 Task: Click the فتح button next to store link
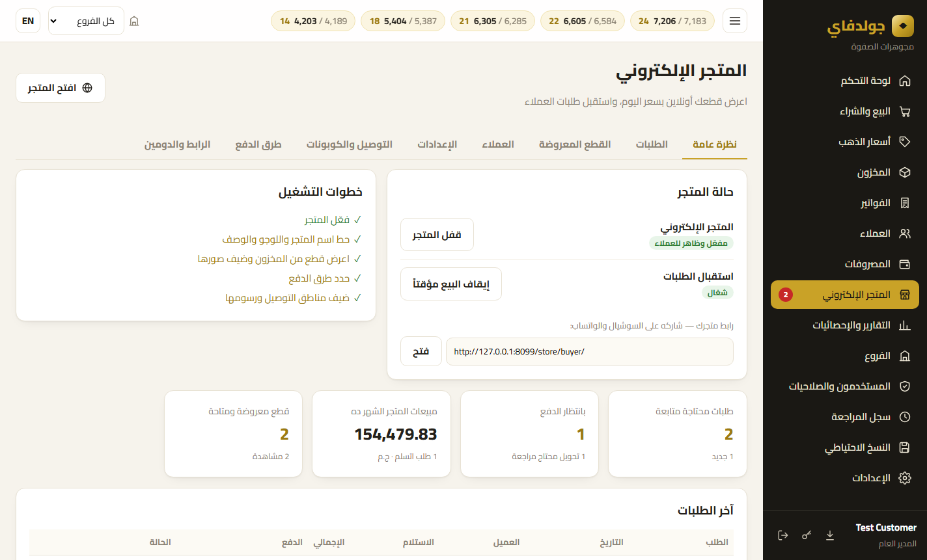click(x=421, y=351)
